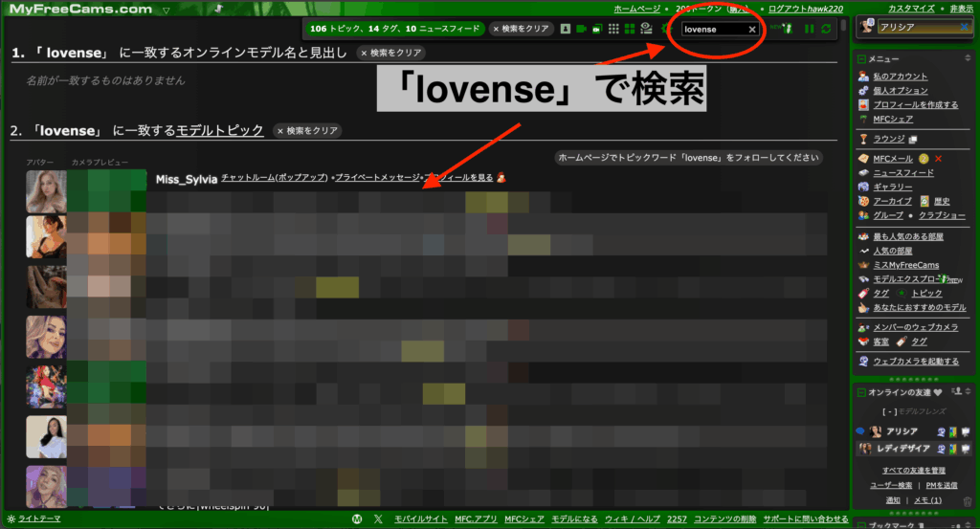The width and height of the screenshot is (980, 529).
Task: Open 私のアカウント in the menu
Action: (900, 77)
